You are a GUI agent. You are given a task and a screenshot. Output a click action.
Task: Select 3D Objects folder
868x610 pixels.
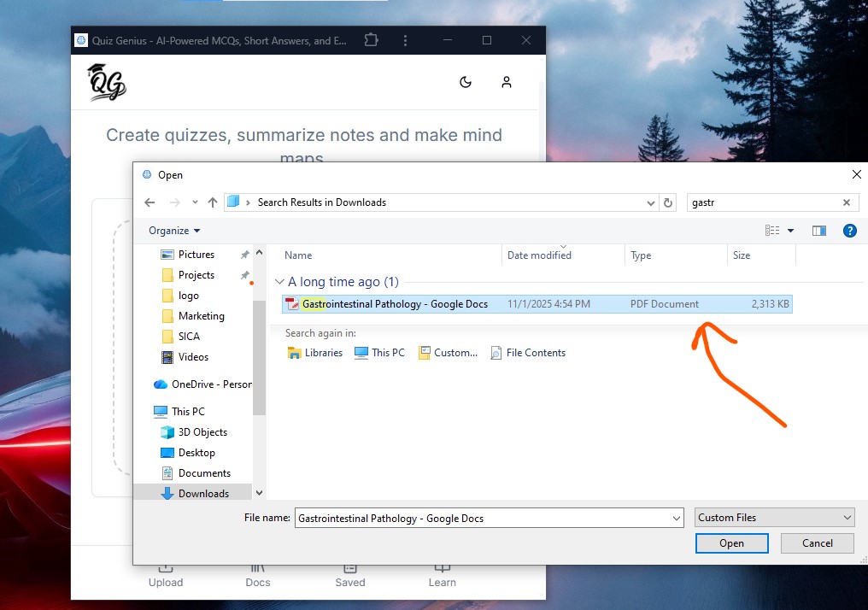[202, 432]
